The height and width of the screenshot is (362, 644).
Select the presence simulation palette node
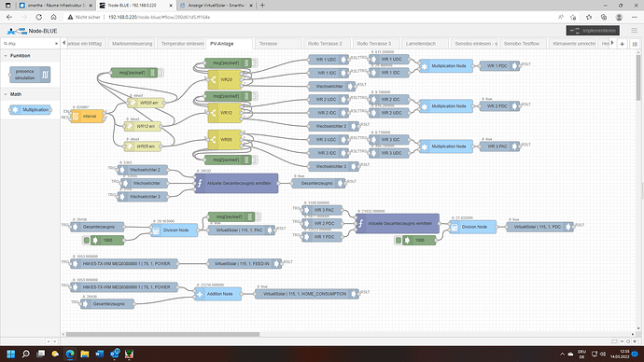(x=30, y=75)
